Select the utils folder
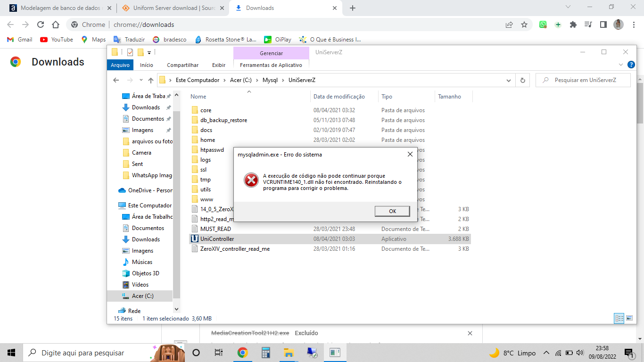This screenshot has height=362, width=644. 206,189
